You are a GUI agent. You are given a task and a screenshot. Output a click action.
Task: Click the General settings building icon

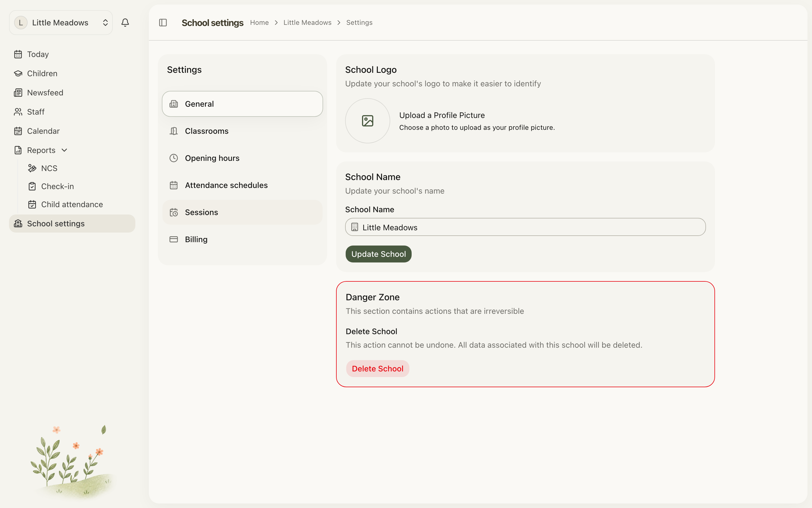point(174,104)
